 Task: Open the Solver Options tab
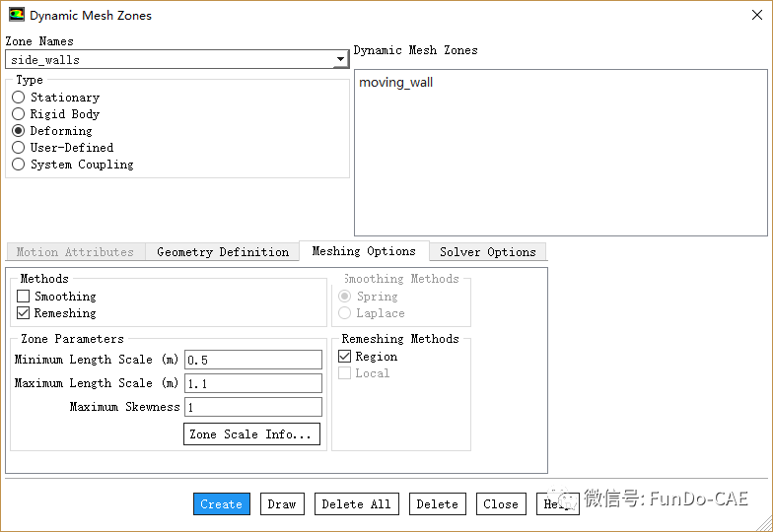(487, 252)
